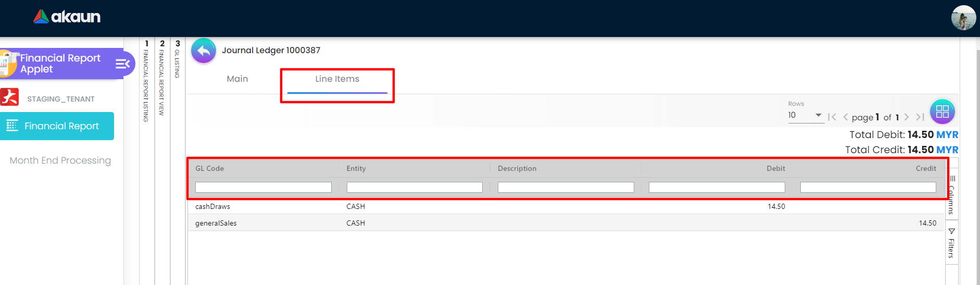Open the Rows per page dropdown
The width and height of the screenshot is (980, 285).
(x=806, y=115)
